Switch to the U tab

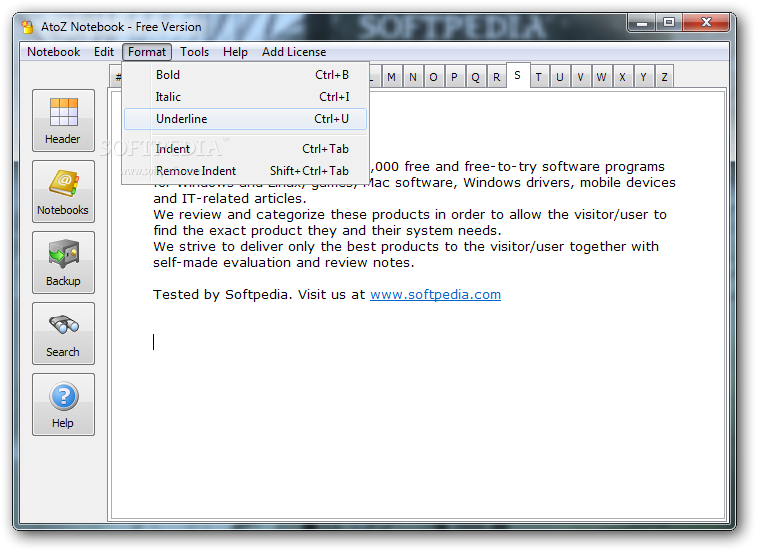point(560,77)
